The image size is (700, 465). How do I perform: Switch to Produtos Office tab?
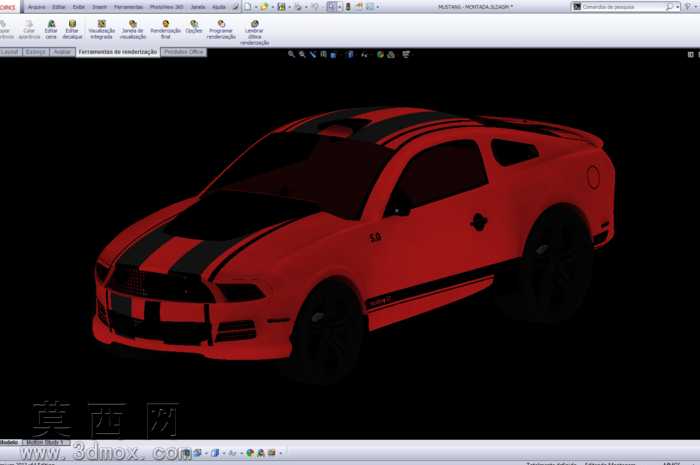(183, 52)
